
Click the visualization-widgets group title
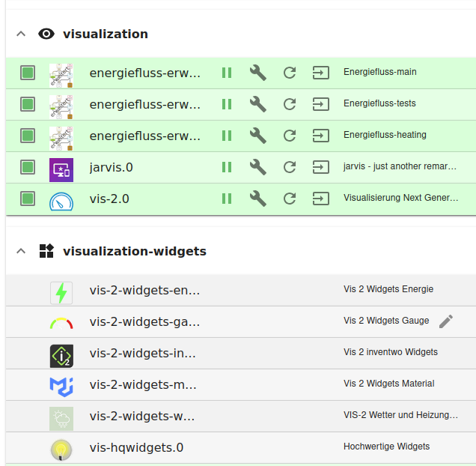click(135, 251)
